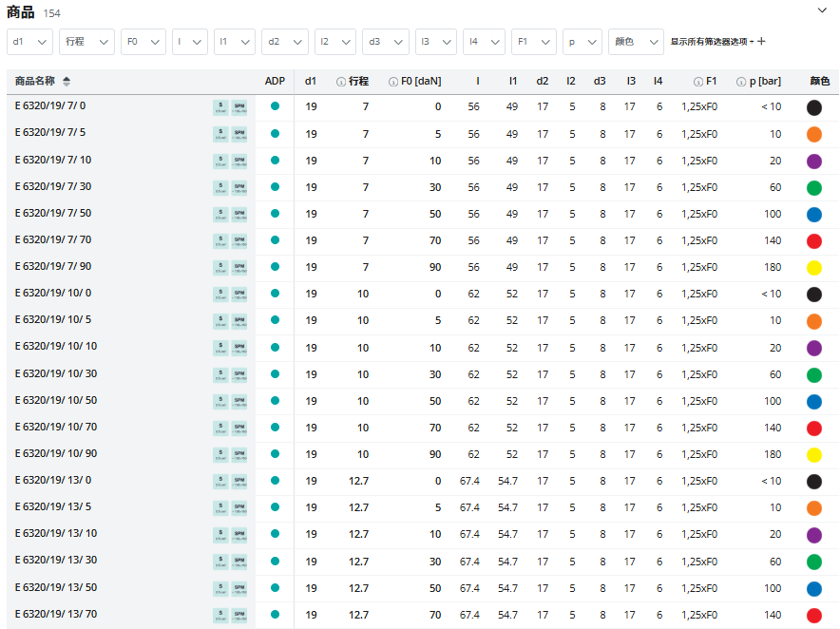This screenshot has width=840, height=629.
Task: Click the SPM badge icon for E 6320/19/ 7/ 30
Action: click(239, 187)
